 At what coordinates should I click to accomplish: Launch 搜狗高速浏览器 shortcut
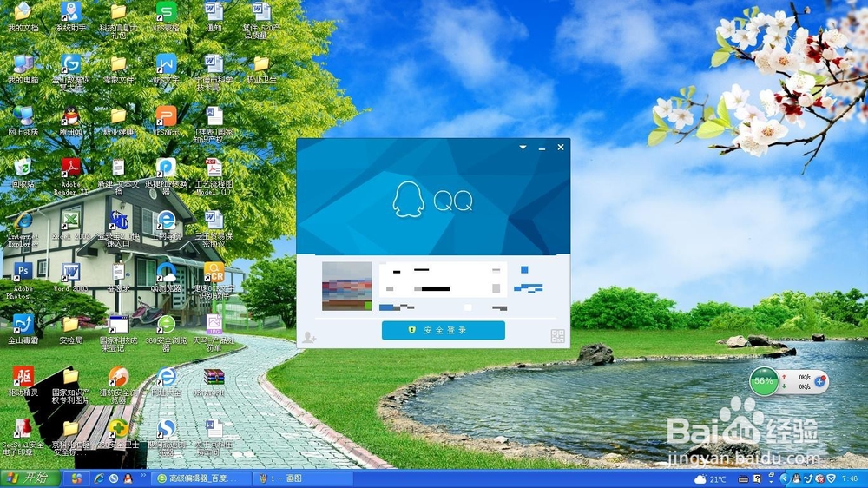point(166,437)
